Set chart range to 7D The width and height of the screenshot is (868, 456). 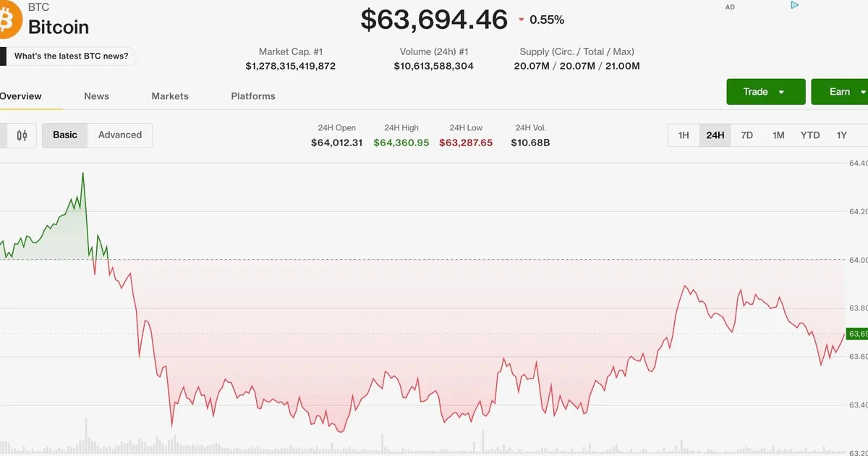747,135
